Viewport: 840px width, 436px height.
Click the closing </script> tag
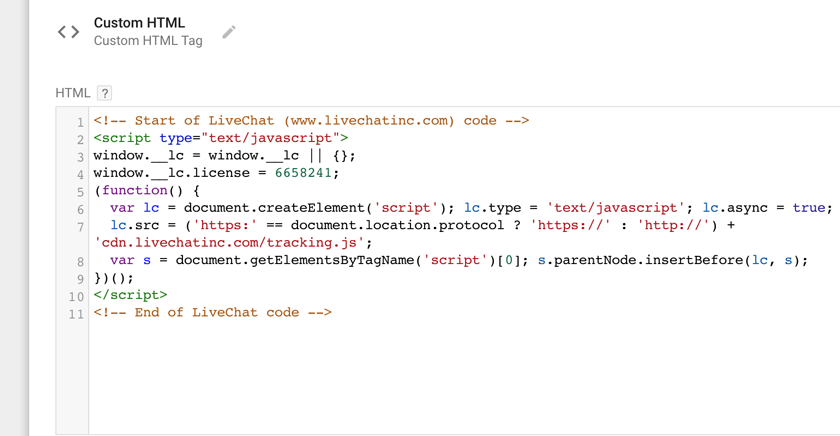[130, 295]
